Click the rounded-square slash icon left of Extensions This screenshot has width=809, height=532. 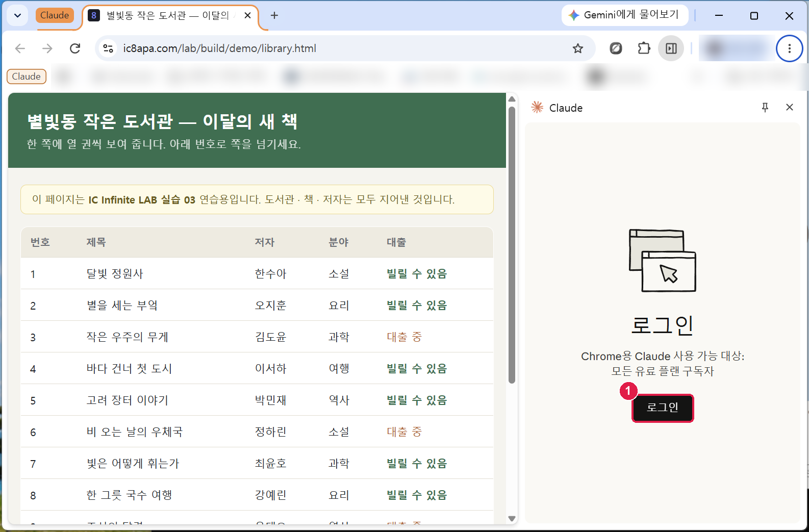tap(616, 48)
